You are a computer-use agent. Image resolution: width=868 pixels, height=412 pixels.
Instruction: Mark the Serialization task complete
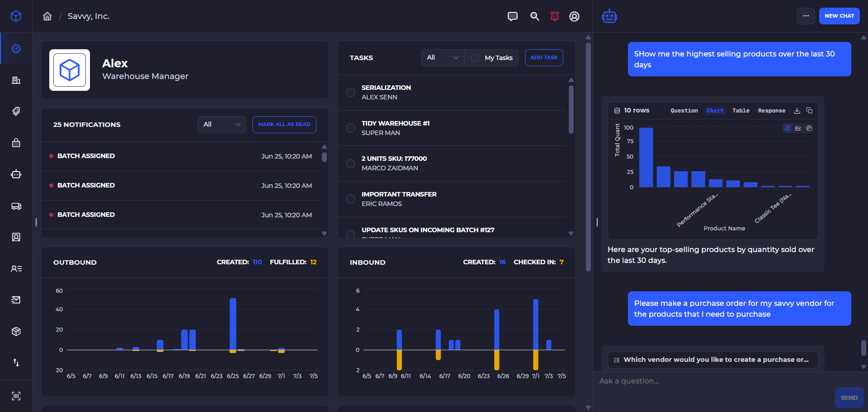pos(350,92)
